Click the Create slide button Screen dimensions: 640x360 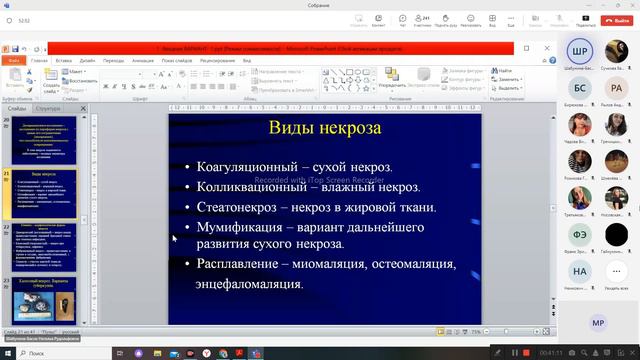(51, 81)
